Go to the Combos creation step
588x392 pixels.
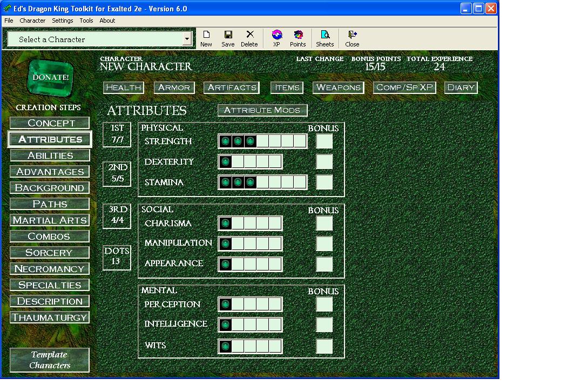50,236
